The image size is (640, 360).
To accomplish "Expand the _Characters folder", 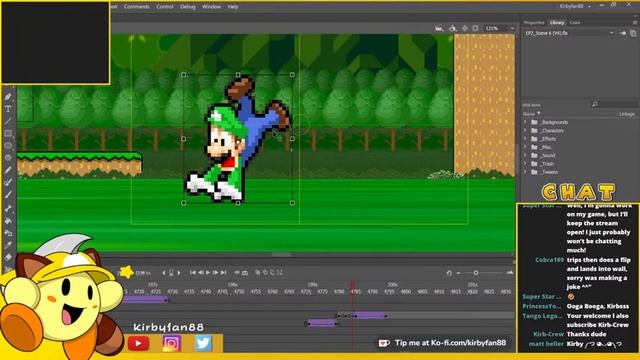I will coord(526,131).
